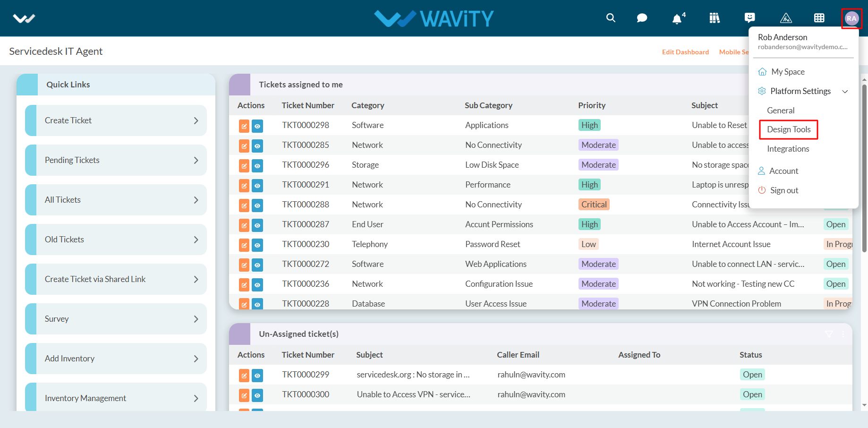868x428 pixels.
Task: Open Account from user menu
Action: [783, 171]
